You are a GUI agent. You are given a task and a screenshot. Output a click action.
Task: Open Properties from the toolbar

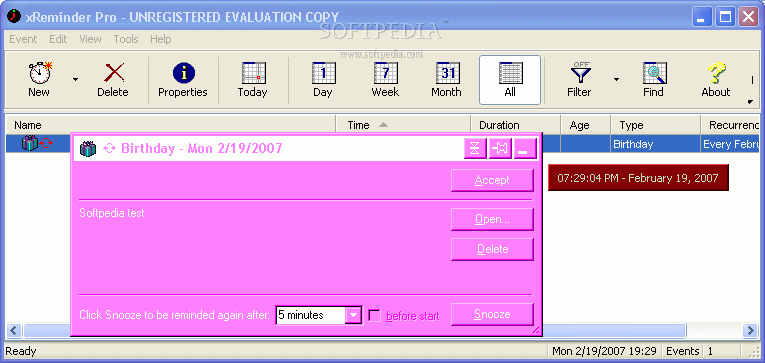[183, 80]
